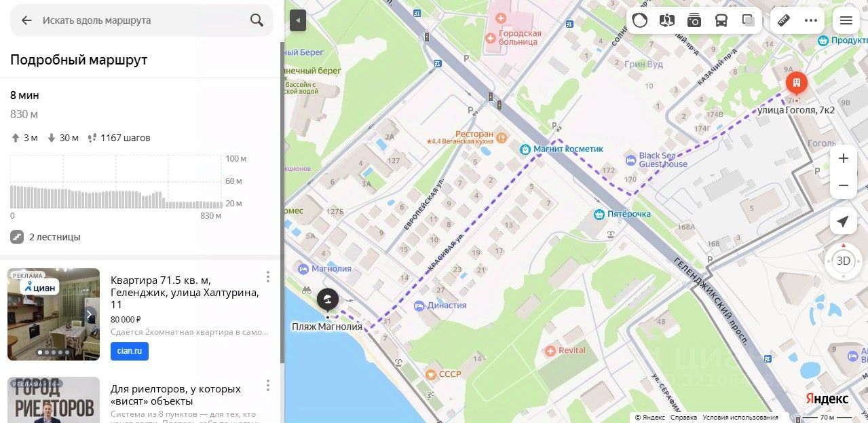Select the ruler distance tool
The height and width of the screenshot is (423, 868).
784,20
